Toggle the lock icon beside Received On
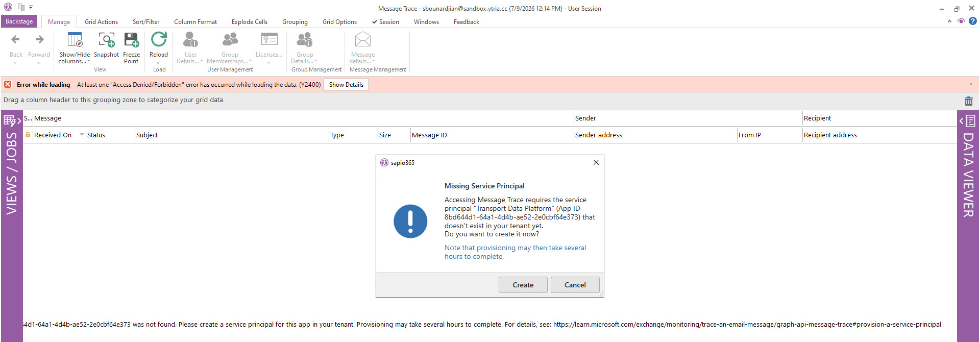The height and width of the screenshot is (342, 980). pyautogui.click(x=28, y=135)
